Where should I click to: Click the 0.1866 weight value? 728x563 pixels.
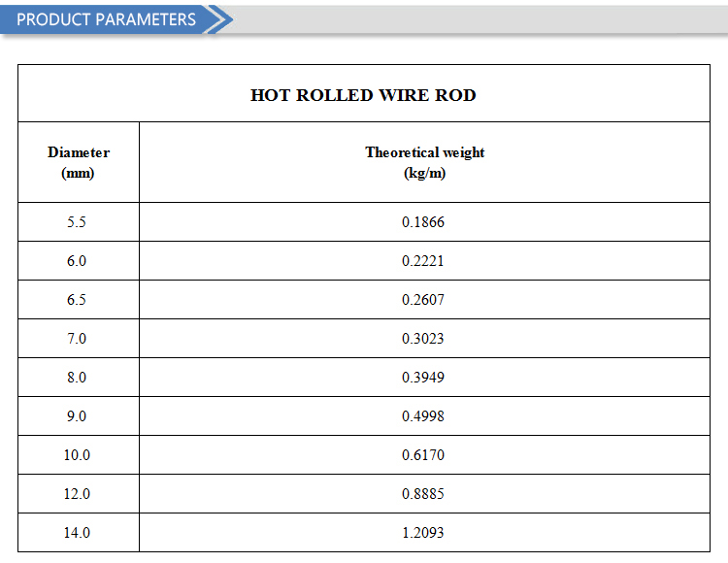[x=423, y=222]
